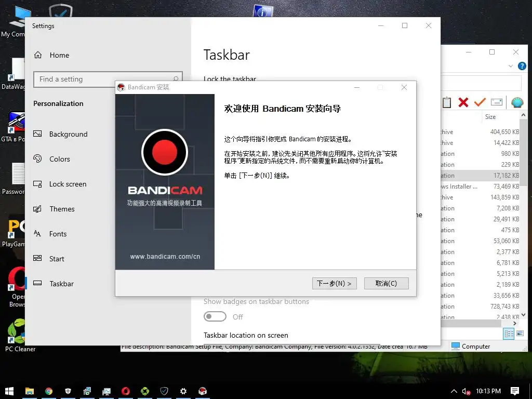Select the row sized 728,743 KB

click(480, 307)
